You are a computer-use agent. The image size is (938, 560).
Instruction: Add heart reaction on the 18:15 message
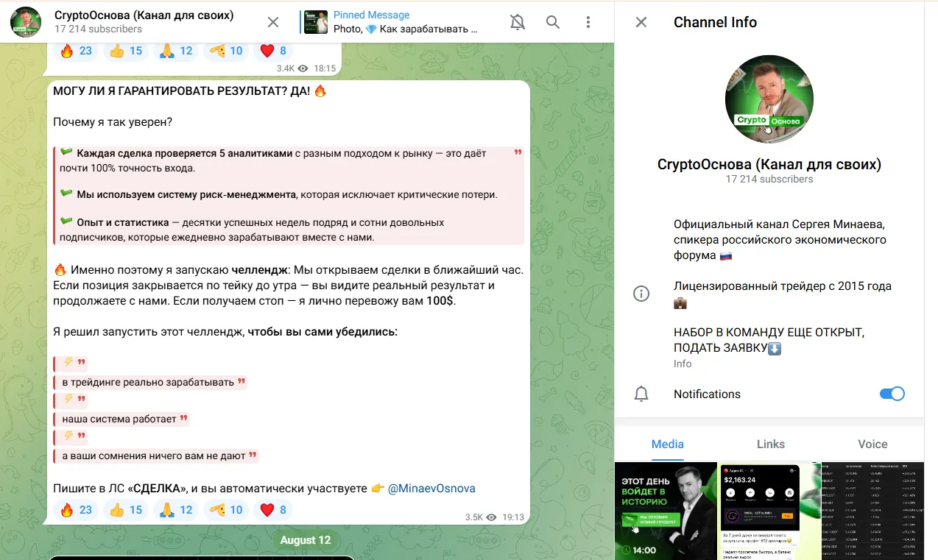[273, 51]
